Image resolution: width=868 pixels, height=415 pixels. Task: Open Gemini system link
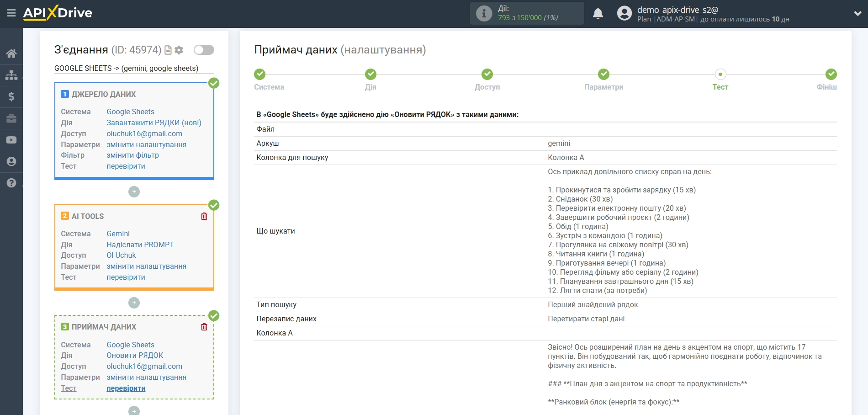coord(118,234)
